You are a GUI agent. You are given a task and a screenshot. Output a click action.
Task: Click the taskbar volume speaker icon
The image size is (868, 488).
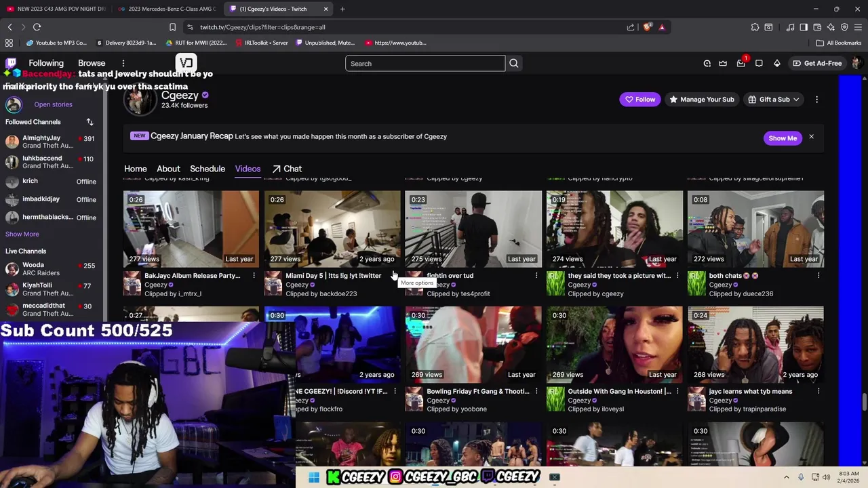click(x=826, y=477)
